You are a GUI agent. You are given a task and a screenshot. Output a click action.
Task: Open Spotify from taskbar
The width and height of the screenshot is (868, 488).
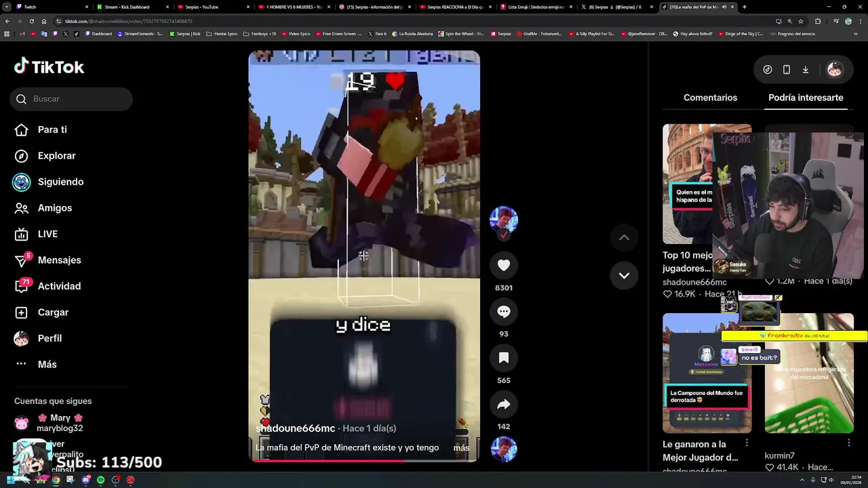[x=100, y=480]
